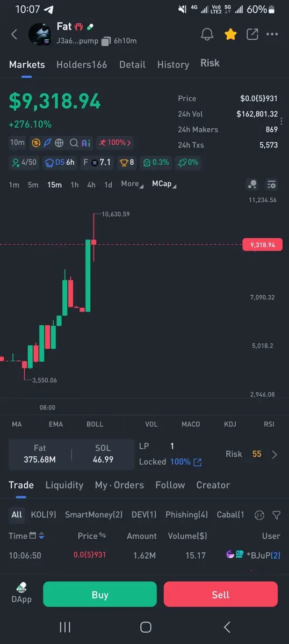289x644 pixels.
Task: Switch to the Holders166 tab
Action: [x=82, y=64]
